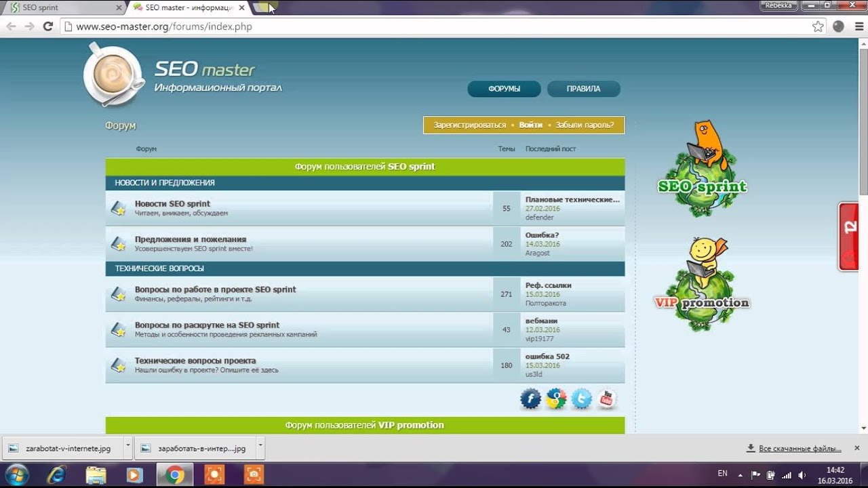The image size is (868, 488).
Task: Click the volume icon in the system tray
Action: (x=802, y=475)
